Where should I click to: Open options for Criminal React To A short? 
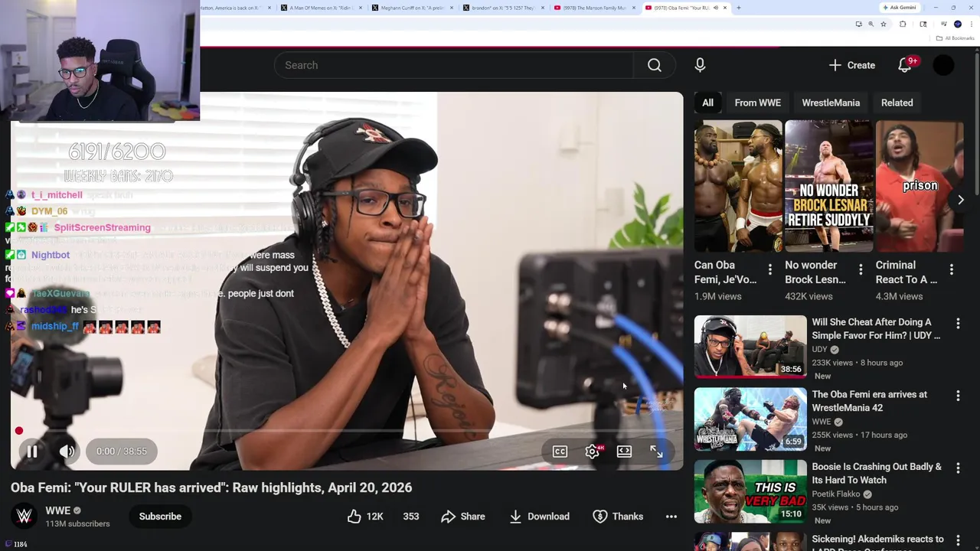pyautogui.click(x=952, y=269)
